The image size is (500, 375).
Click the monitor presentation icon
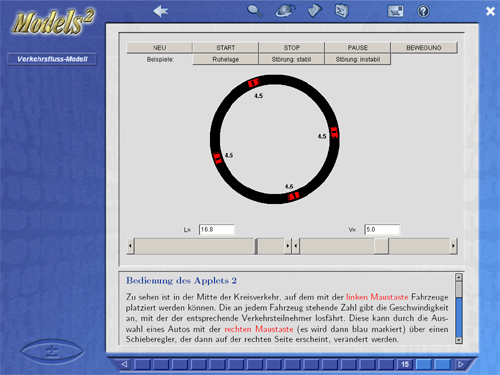point(395,11)
